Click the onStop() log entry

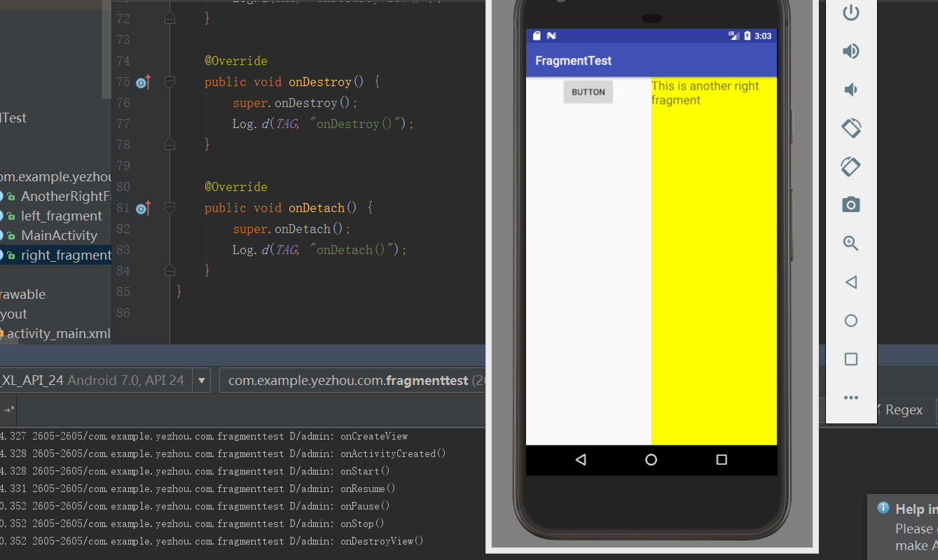[x=362, y=524]
